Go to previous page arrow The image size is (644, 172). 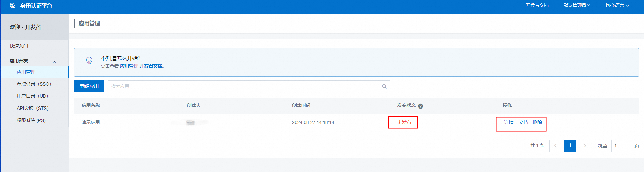[555, 146]
